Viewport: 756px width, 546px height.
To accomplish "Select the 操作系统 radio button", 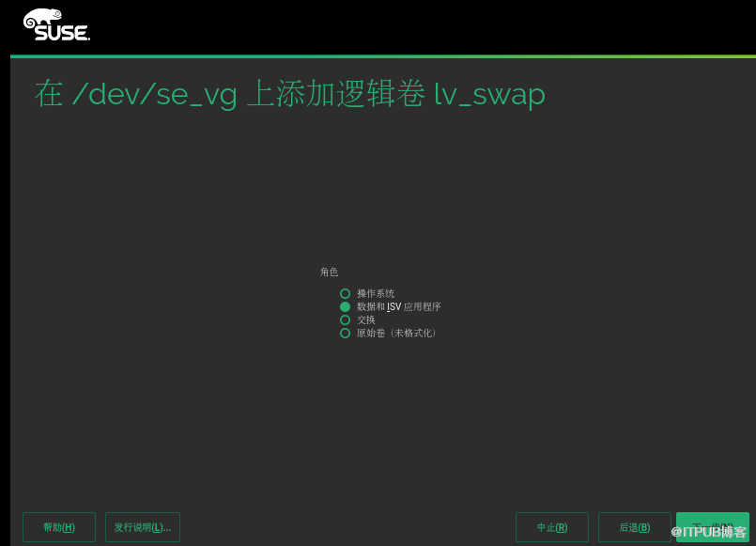I will tap(345, 294).
